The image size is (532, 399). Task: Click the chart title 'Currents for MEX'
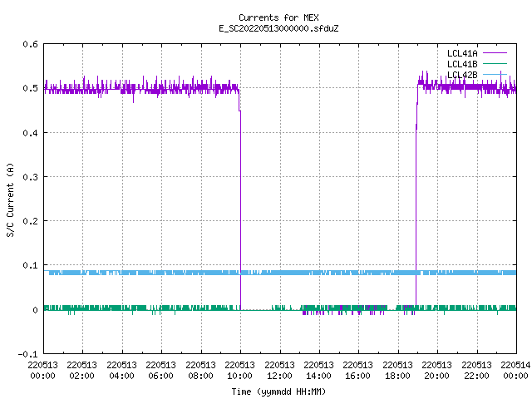pos(278,17)
